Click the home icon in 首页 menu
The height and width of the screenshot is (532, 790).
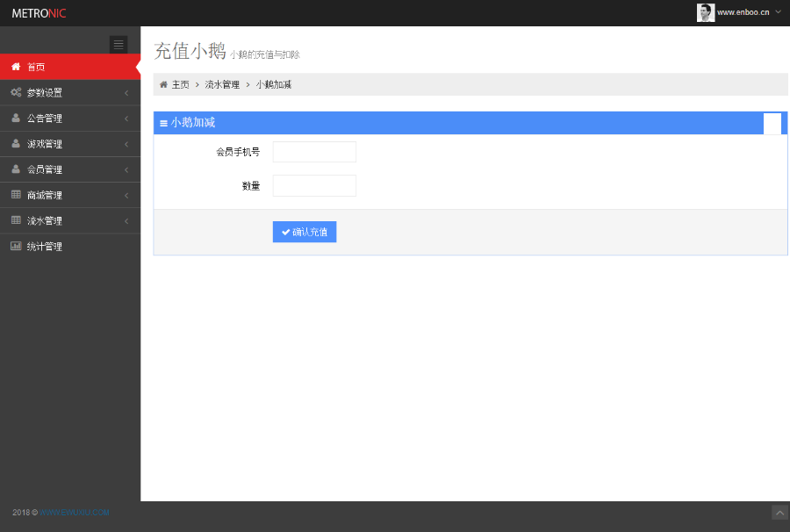[16, 67]
